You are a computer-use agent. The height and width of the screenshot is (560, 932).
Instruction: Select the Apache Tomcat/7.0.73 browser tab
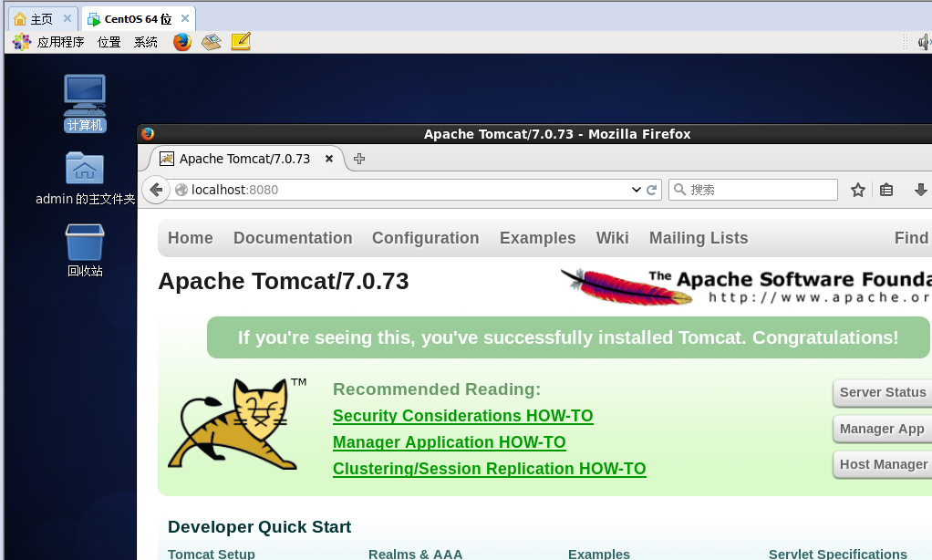pos(244,159)
